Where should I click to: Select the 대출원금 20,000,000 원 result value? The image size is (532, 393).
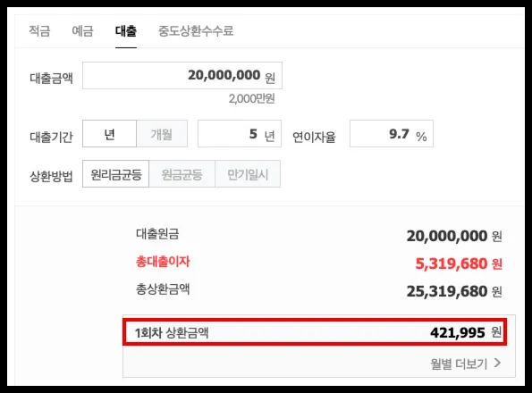[x=454, y=236]
